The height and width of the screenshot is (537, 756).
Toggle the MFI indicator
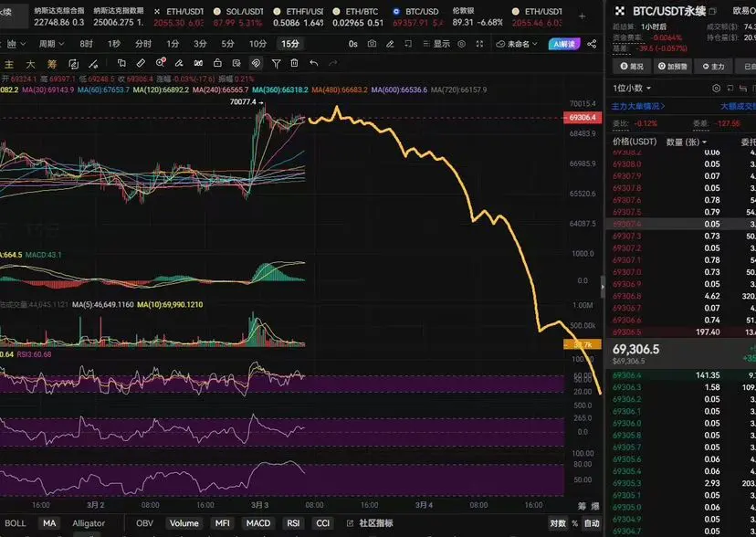[222, 523]
